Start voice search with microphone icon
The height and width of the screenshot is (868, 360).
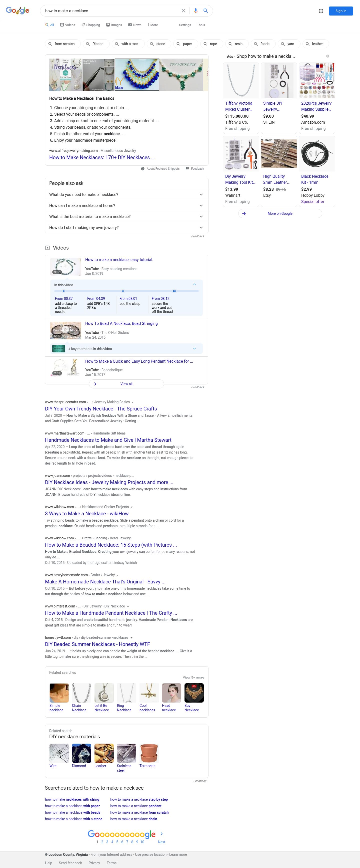click(195, 11)
